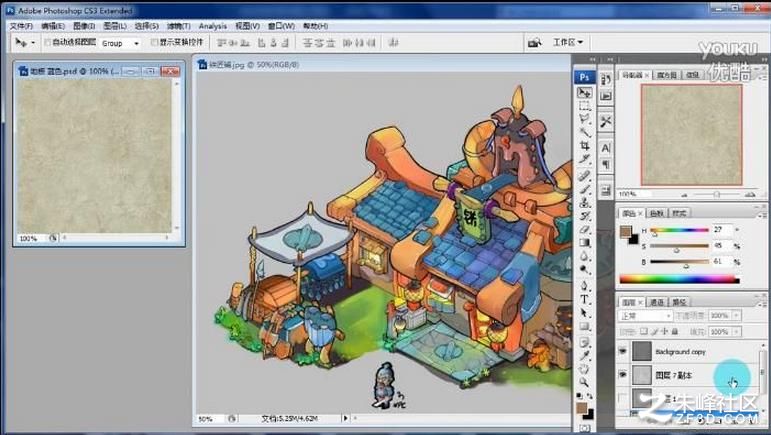Click the Go to Bridge icon
771x435 pixels.
[534, 43]
